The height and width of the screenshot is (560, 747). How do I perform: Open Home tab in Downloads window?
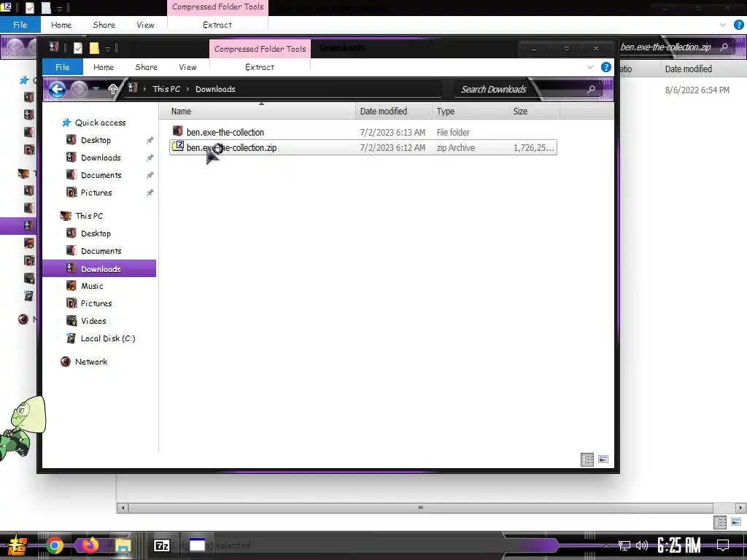click(104, 67)
